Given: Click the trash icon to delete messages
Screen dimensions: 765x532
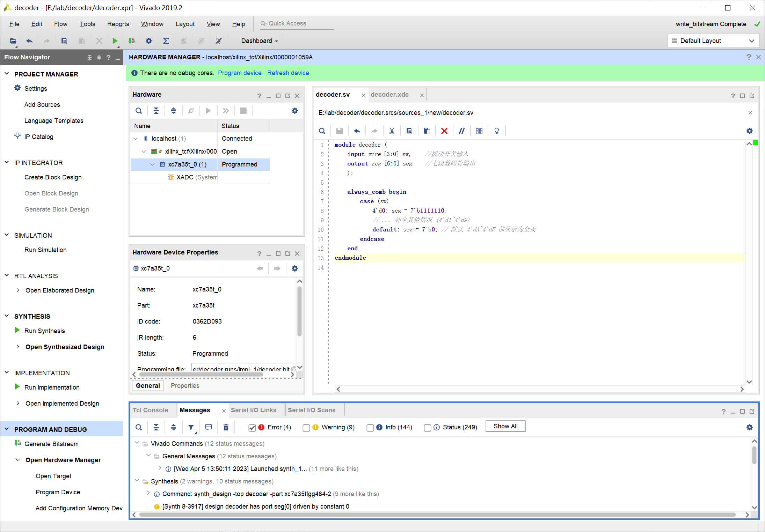Looking at the screenshot, I should coord(226,427).
